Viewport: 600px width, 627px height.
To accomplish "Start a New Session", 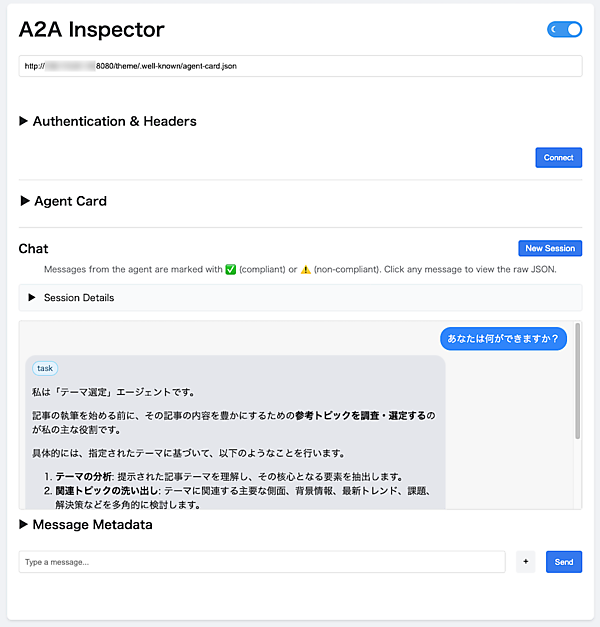I will (550, 248).
